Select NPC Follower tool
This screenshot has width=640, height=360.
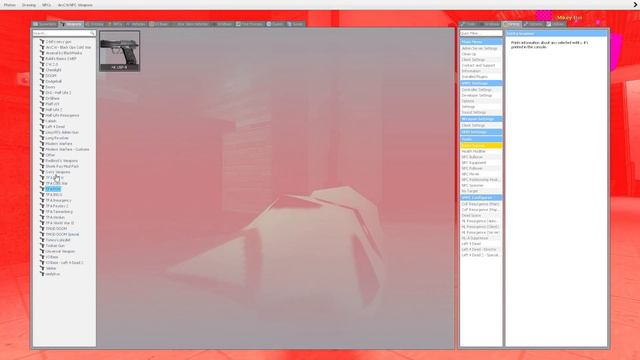point(481,168)
